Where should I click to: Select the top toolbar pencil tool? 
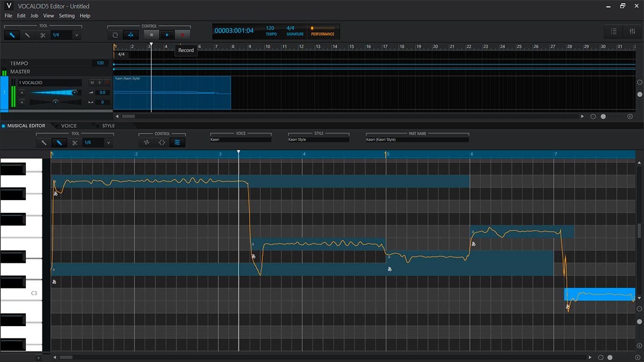pyautogui.click(x=28, y=35)
